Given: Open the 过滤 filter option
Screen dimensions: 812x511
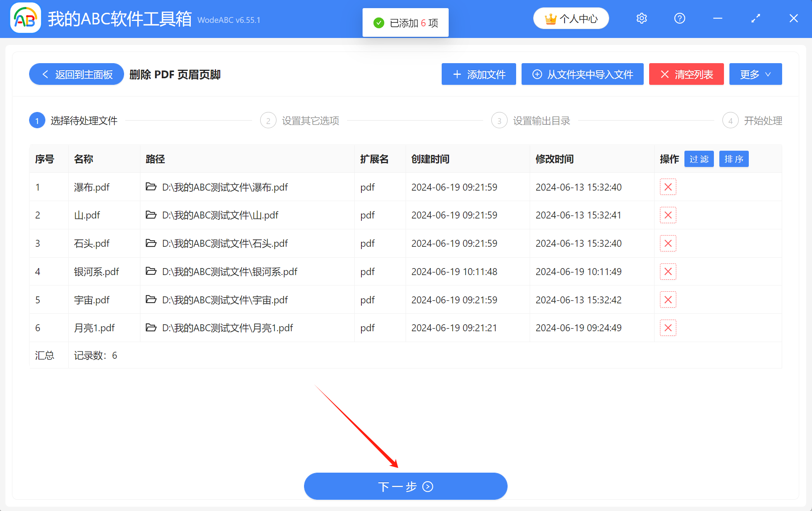Looking at the screenshot, I should pos(699,159).
